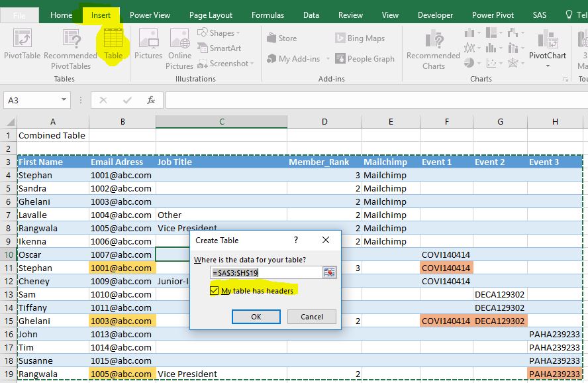Insert a line or area chart

pos(471,48)
